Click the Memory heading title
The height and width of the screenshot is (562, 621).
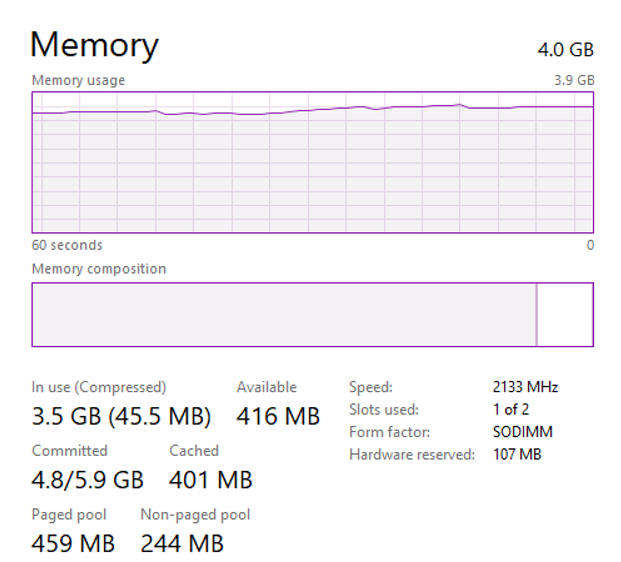[x=94, y=45]
